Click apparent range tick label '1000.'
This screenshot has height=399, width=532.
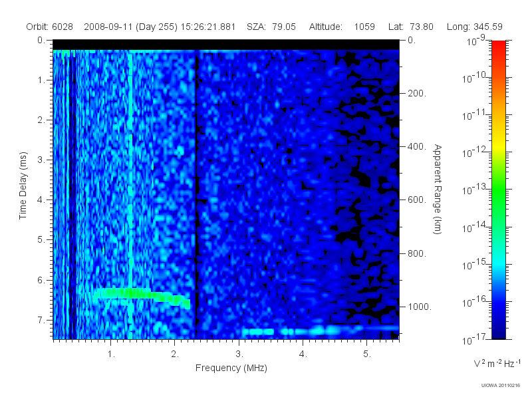420,307
